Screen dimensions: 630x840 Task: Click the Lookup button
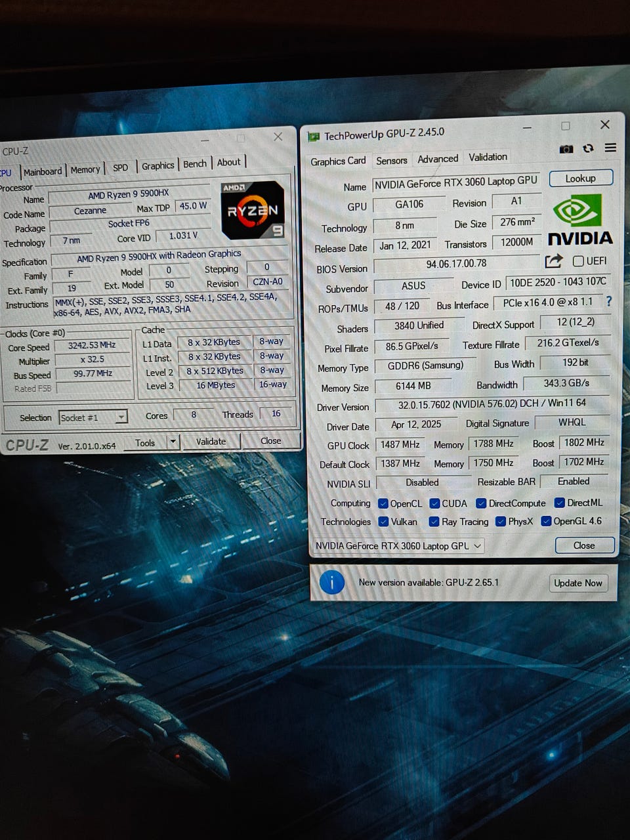pos(581,178)
